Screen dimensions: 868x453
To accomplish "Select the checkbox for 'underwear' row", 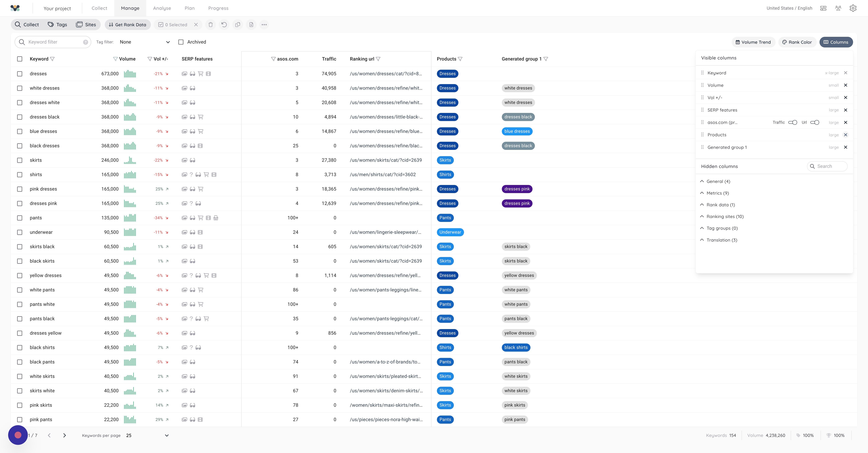I will (19, 232).
